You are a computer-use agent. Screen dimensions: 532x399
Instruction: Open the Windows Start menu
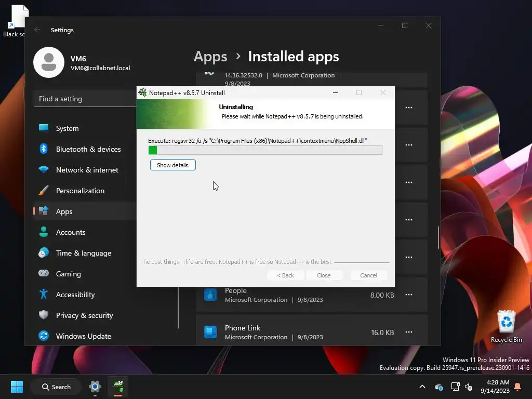17,387
